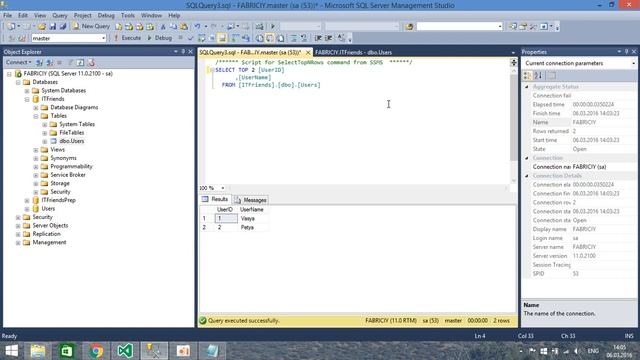Click the Windows Start button

point(11,351)
